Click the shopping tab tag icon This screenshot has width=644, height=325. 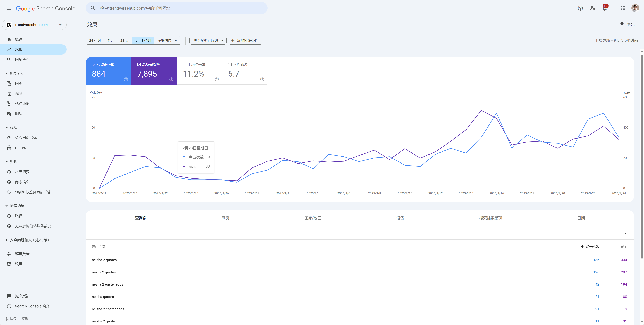[9, 192]
